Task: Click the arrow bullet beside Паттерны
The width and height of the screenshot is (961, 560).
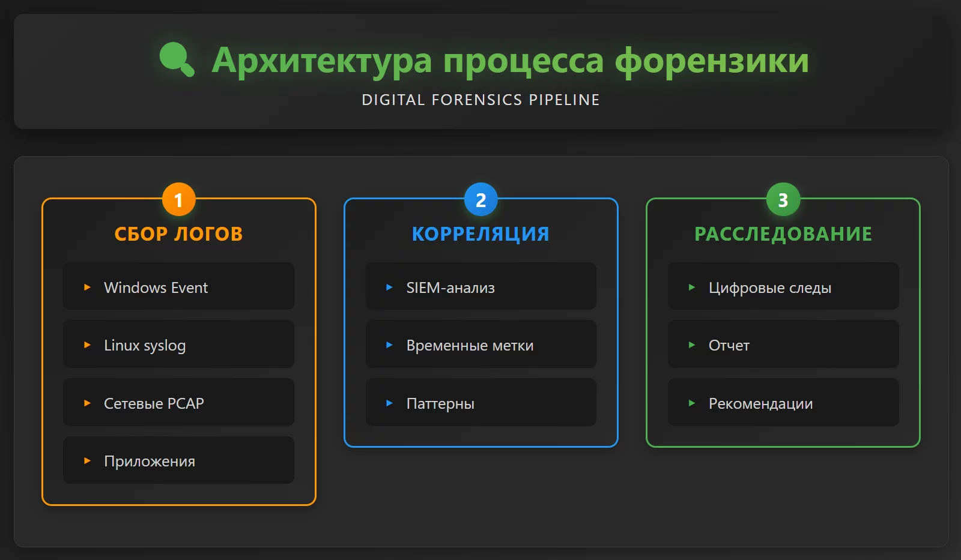Action: (x=389, y=403)
